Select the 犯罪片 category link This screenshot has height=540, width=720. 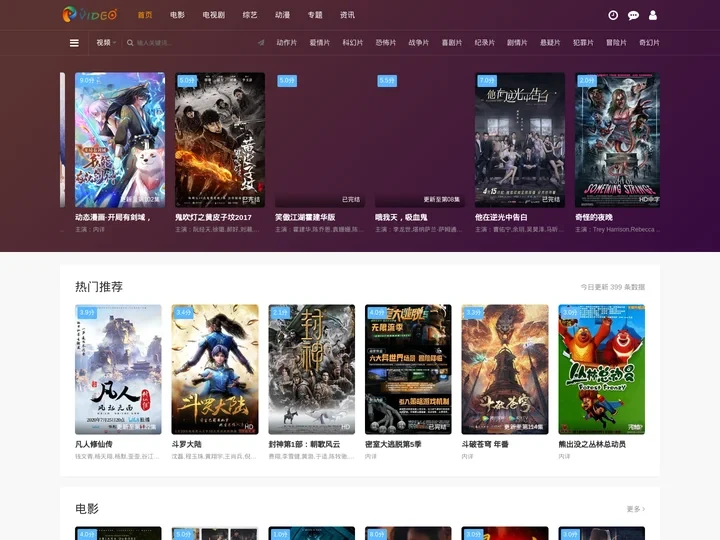point(583,43)
